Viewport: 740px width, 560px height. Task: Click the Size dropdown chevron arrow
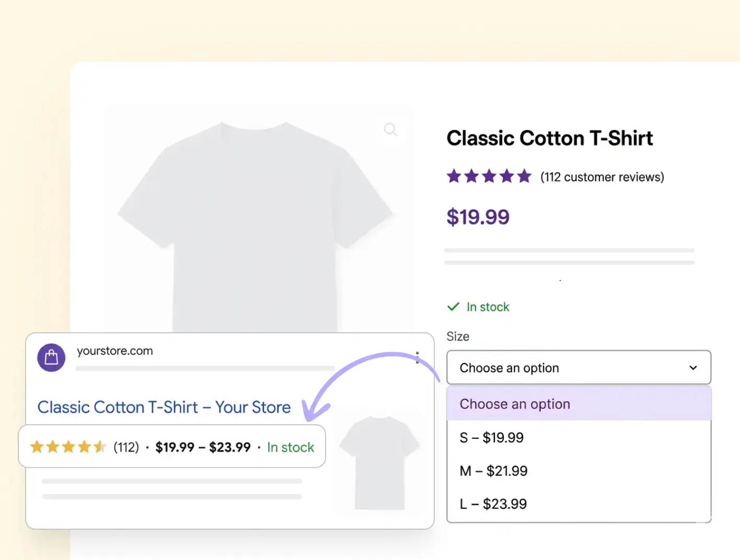(x=693, y=368)
